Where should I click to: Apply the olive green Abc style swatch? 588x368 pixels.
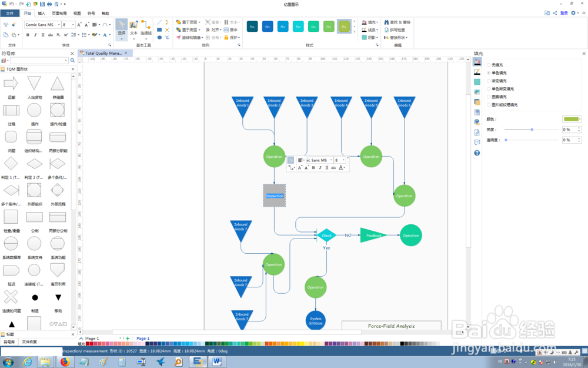[344, 26]
